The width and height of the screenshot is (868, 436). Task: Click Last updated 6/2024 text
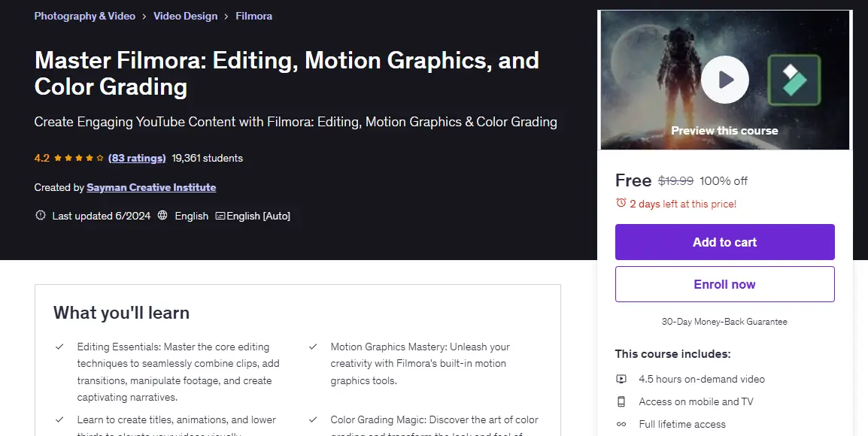[x=102, y=216]
